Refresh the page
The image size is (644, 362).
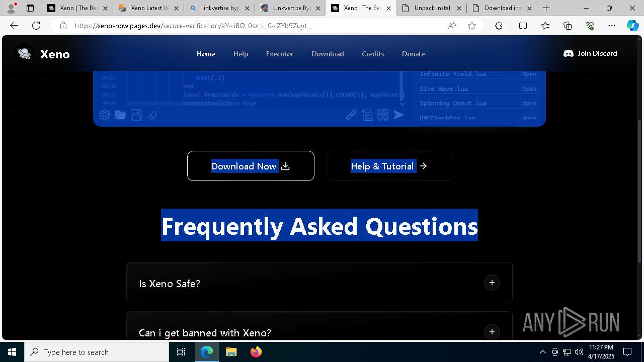(x=36, y=26)
